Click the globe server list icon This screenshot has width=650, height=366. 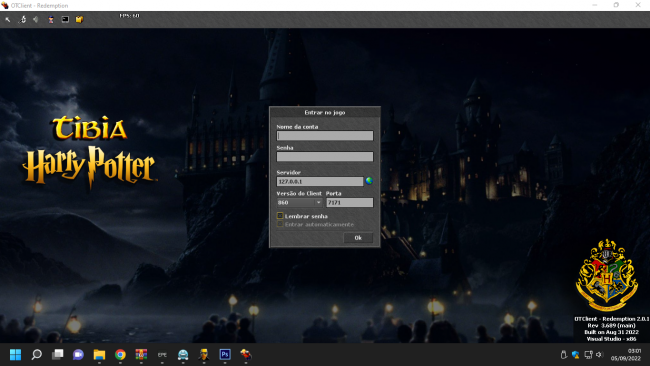tap(369, 181)
